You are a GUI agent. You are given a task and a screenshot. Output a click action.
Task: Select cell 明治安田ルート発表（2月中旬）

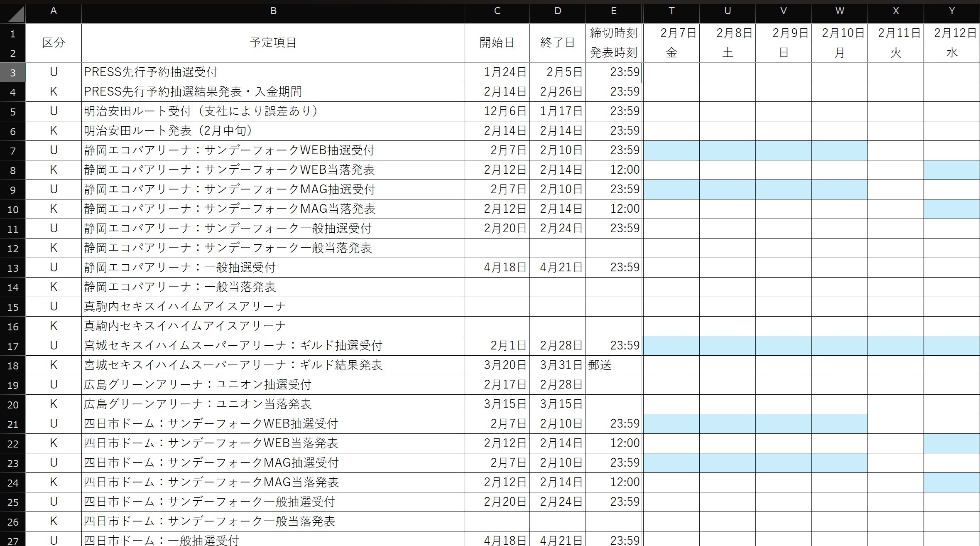click(273, 131)
